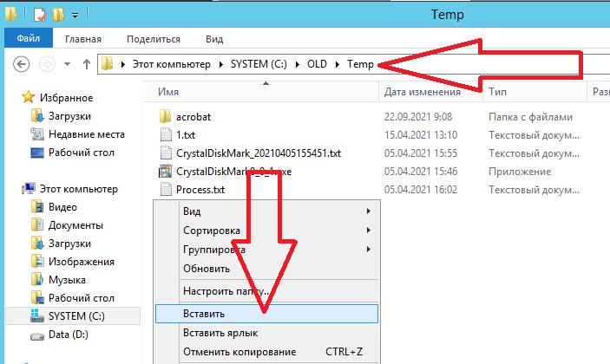Open the recent locations dropdown arrow
Viewport: 610px width, 364px height.
point(68,64)
